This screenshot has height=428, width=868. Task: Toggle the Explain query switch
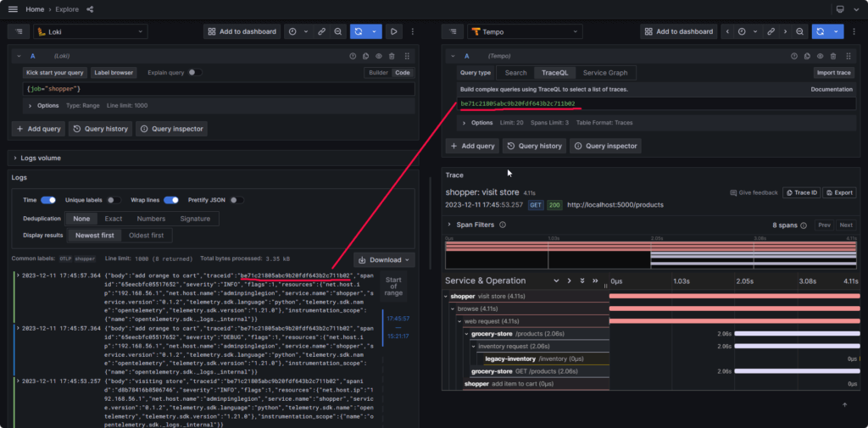point(195,73)
